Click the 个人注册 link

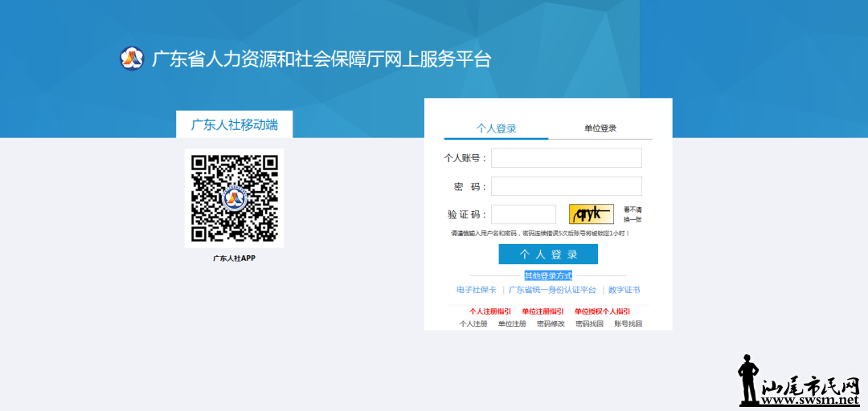point(473,324)
